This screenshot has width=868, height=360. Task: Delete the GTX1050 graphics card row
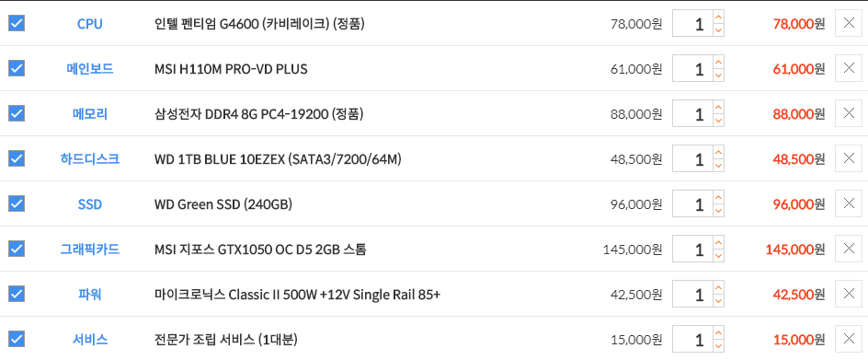[x=848, y=250]
